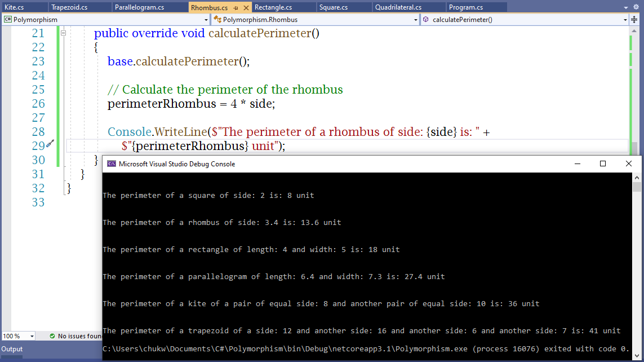Click the trapezoid perimeter output line

click(x=361, y=331)
